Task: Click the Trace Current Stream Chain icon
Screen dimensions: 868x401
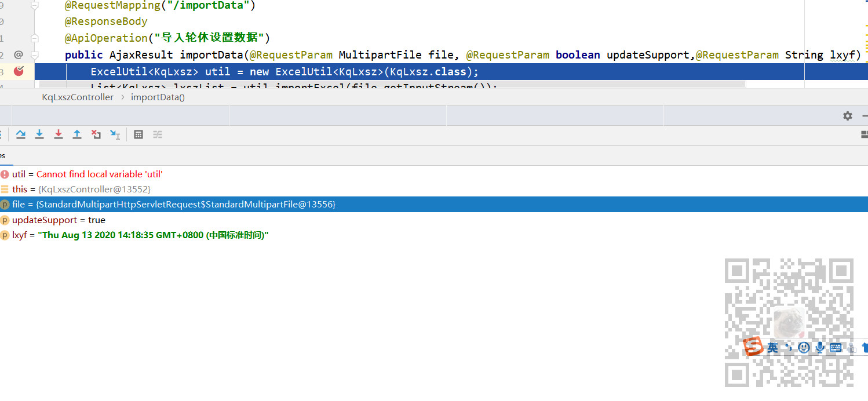Action: [x=158, y=134]
